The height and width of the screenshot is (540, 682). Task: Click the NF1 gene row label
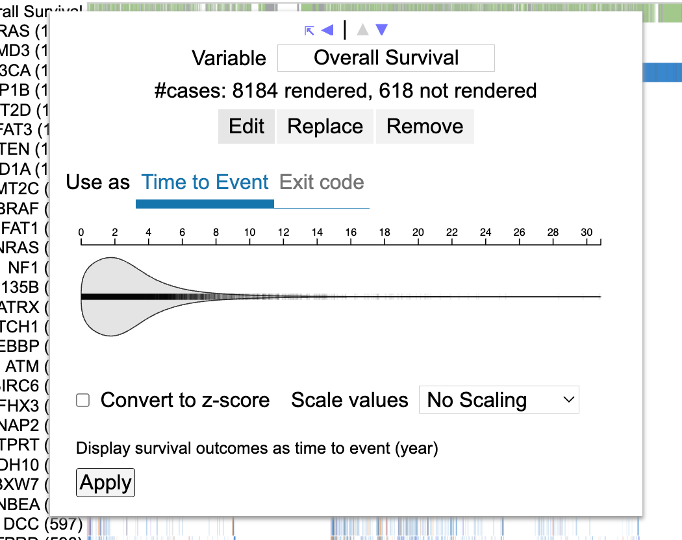[x=24, y=267]
